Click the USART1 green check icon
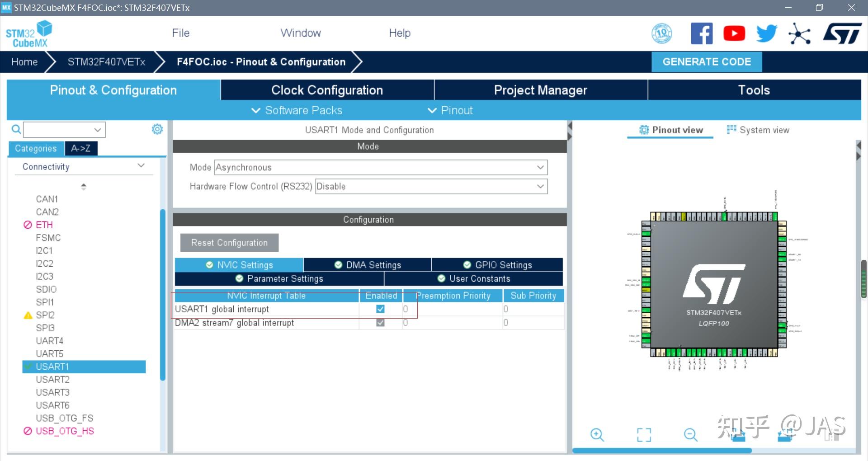The image size is (868, 461). [x=28, y=367]
